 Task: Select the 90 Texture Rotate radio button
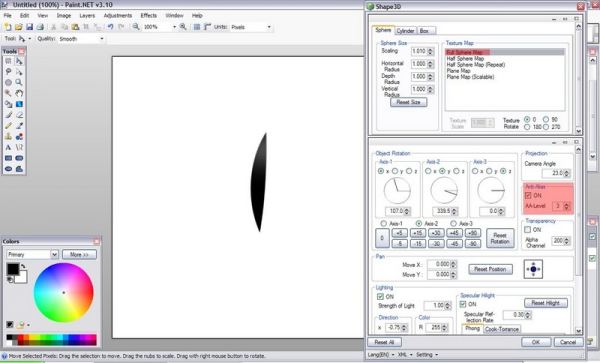click(x=546, y=120)
